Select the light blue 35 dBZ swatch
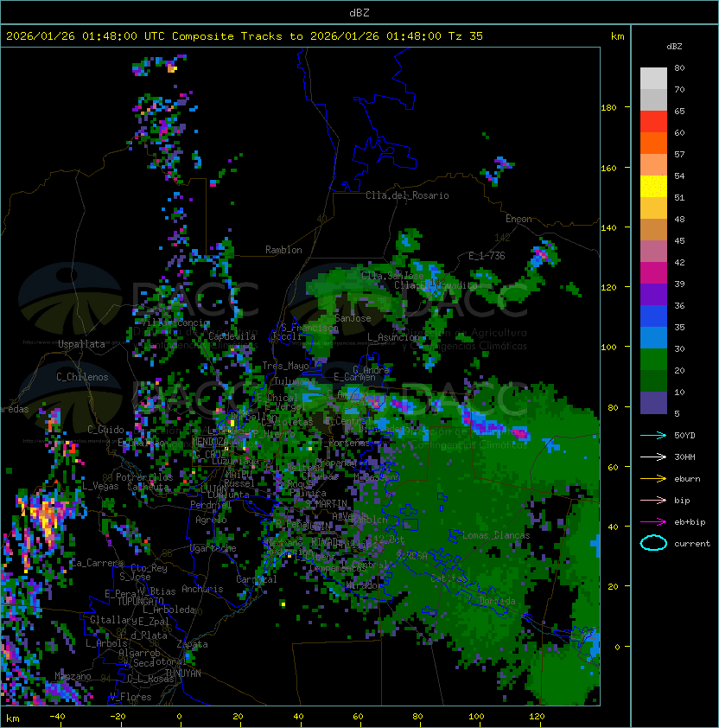The width and height of the screenshot is (719, 728). coord(653,337)
